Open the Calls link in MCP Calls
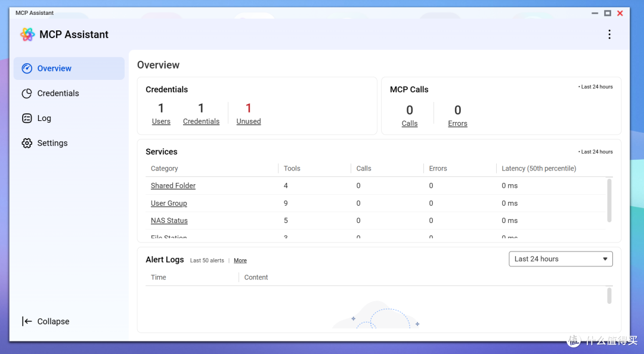644x354 pixels. pos(410,123)
